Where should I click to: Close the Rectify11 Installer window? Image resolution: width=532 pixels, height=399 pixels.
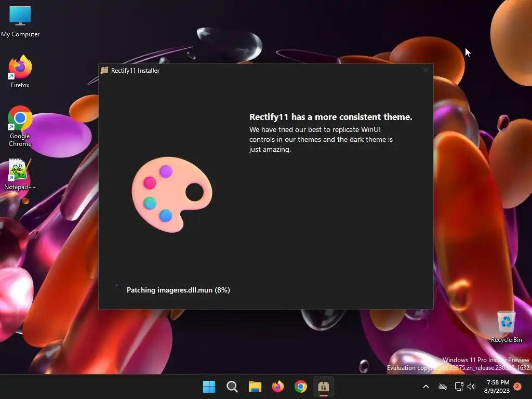pyautogui.click(x=425, y=70)
